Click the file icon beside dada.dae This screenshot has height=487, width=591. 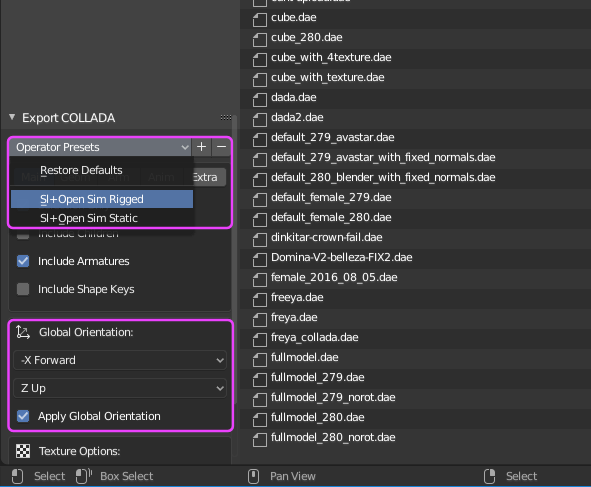coord(260,100)
